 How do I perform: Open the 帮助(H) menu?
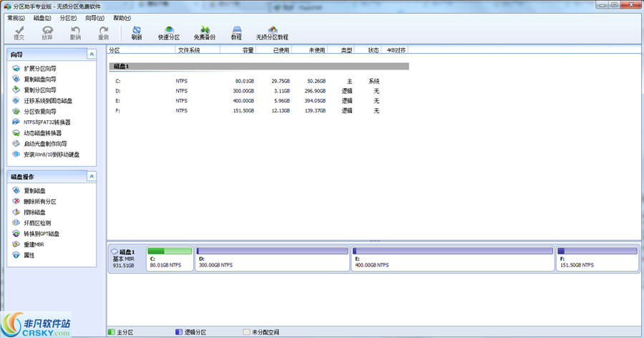(x=122, y=18)
